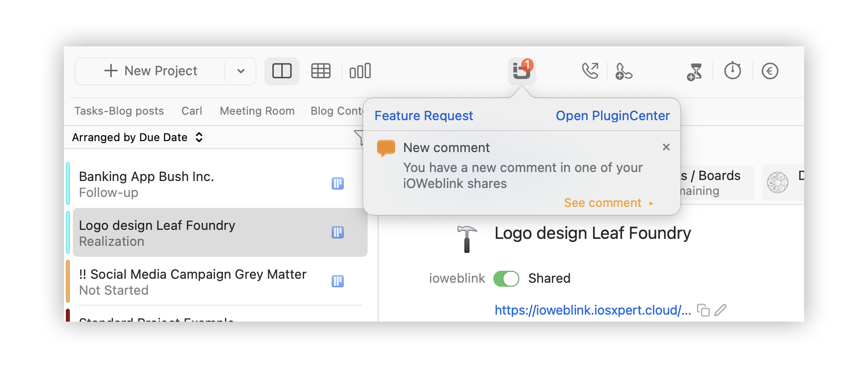Switch to kanban board view

coord(360,71)
